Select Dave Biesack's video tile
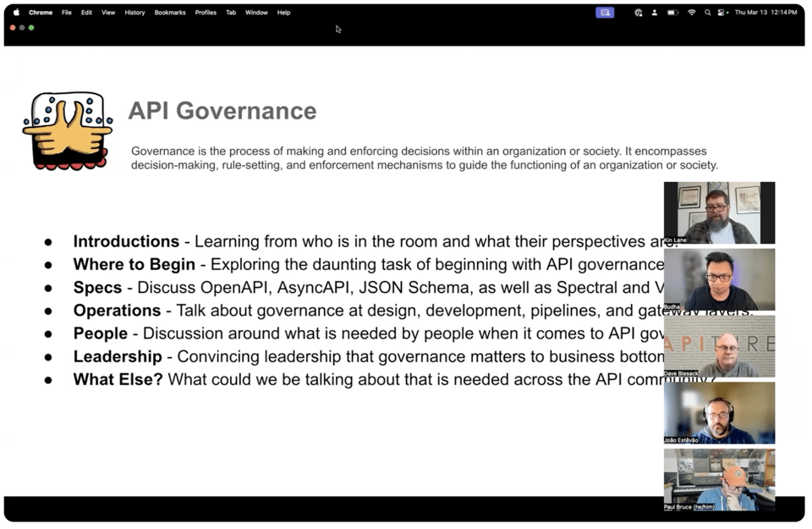Image resolution: width=812 pixels, height=529 pixels. coord(719,346)
